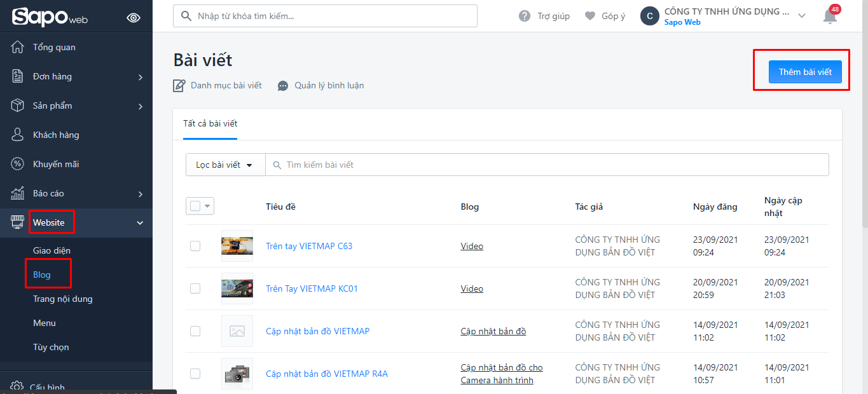The width and height of the screenshot is (868, 394).
Task: Open Video blog link for VIETMAP KC01 row
Action: (472, 289)
